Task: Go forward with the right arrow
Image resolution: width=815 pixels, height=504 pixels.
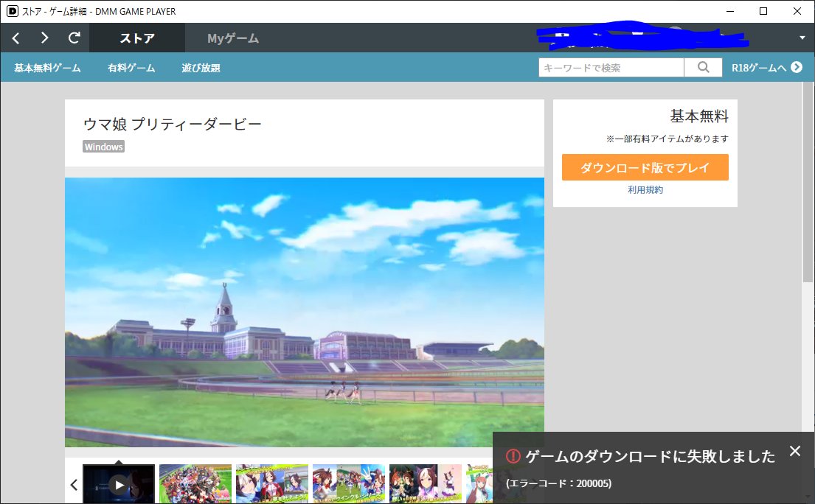Action: coord(45,38)
